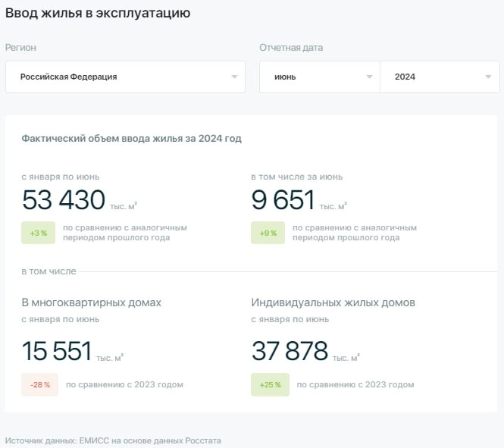Click the в том числе section divider
Viewport: 504px width, 448px height.
tap(49, 271)
